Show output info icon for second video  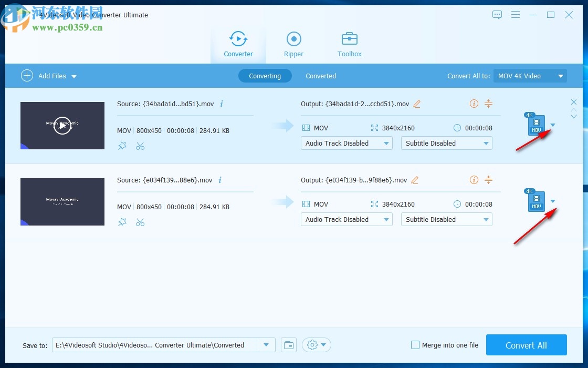[x=474, y=180]
